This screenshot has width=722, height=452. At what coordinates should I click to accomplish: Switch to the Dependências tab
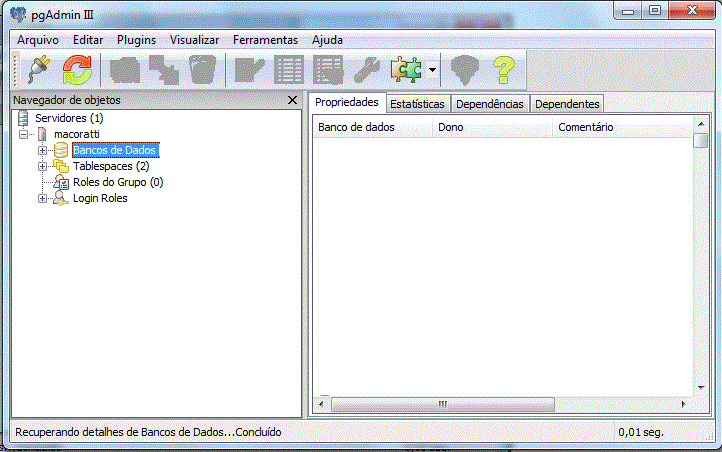[x=489, y=104]
